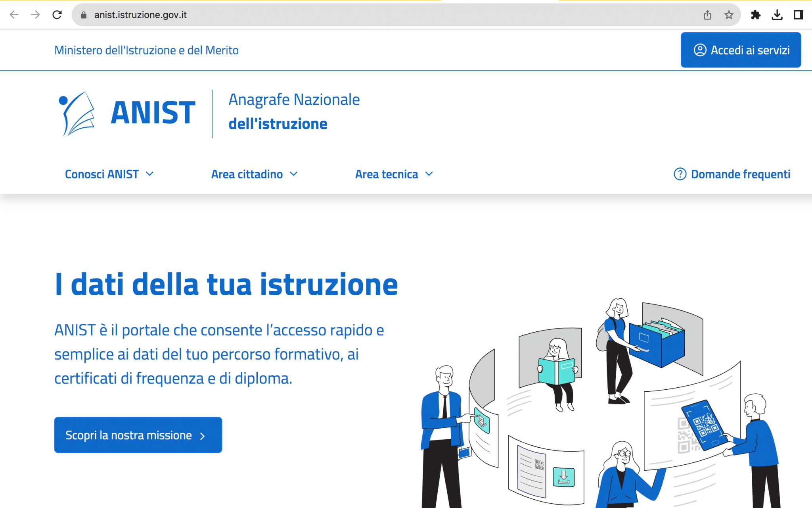Image resolution: width=812 pixels, height=508 pixels.
Task: Bookmark this page with the star icon
Action: [729, 15]
